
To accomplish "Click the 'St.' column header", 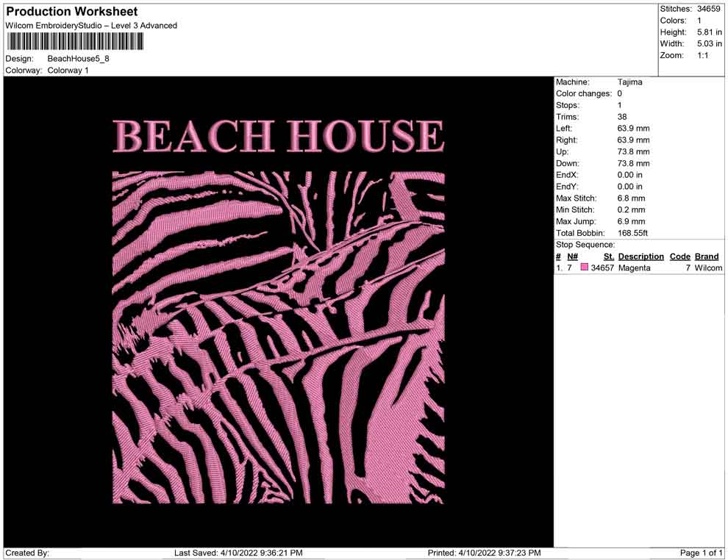I will (609, 256).
